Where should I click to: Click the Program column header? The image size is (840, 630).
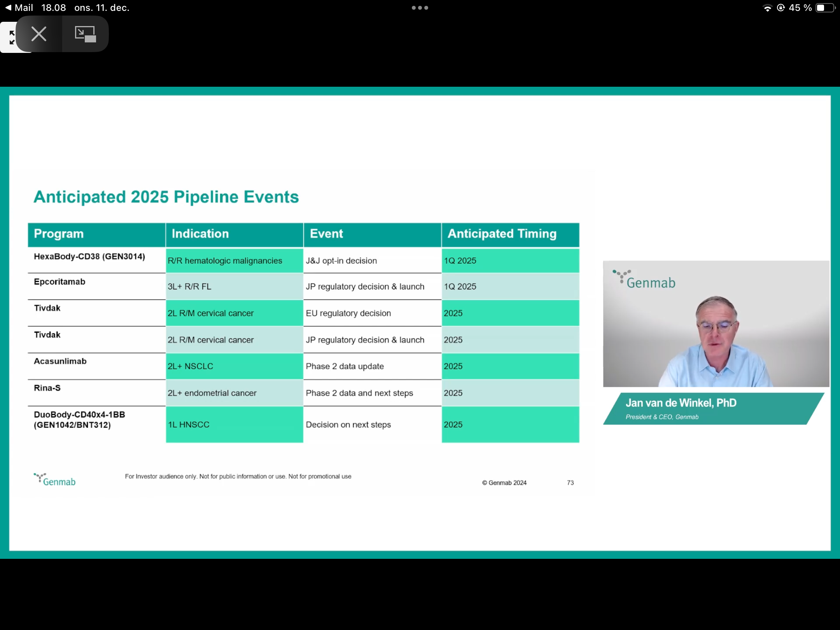pos(97,234)
